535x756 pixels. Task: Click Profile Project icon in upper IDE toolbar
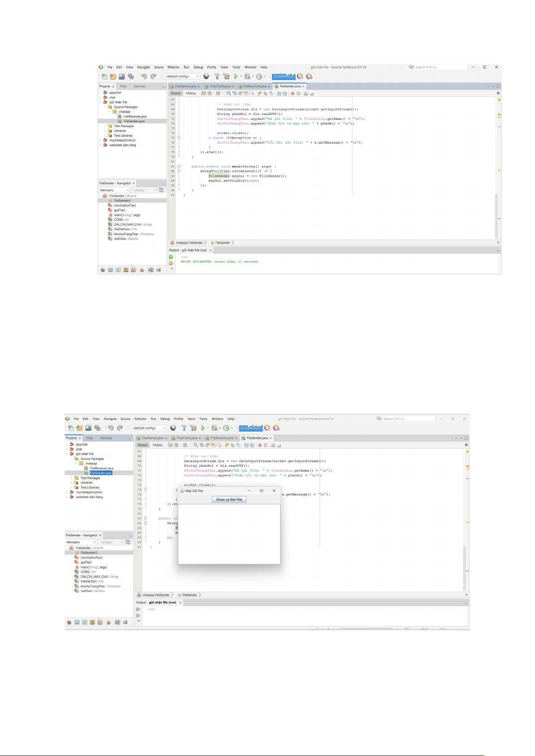coord(259,77)
